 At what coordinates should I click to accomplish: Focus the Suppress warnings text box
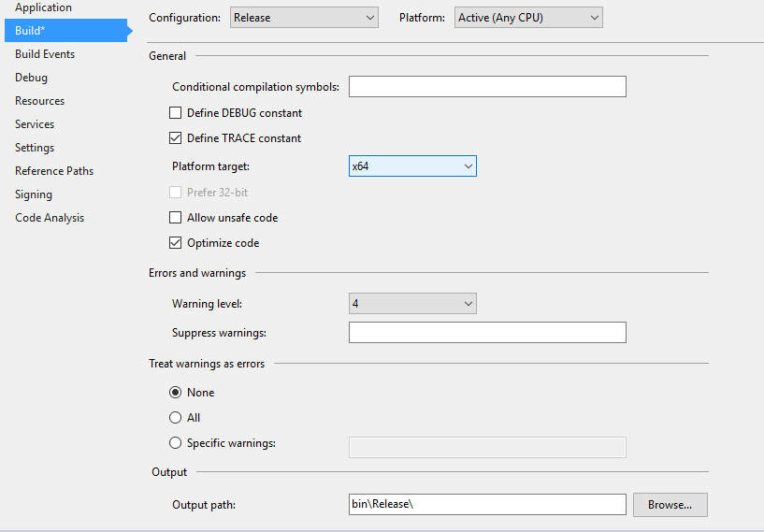click(487, 333)
